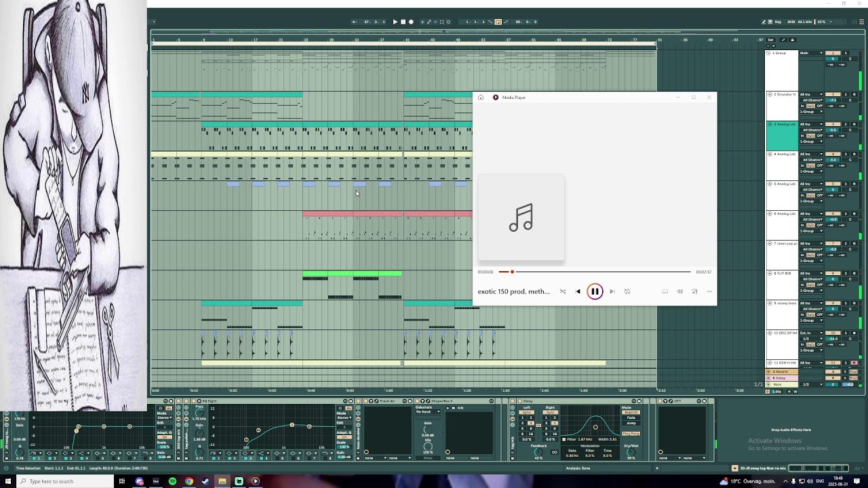Viewport: 868px width, 488px height.
Task: Select B Delay return track
Action: tap(782, 378)
